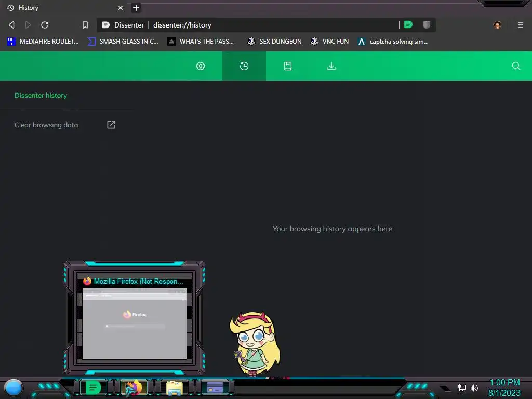Click the Dissenter comment icon in address bar
Screen dimensions: 532x399
point(408,24)
